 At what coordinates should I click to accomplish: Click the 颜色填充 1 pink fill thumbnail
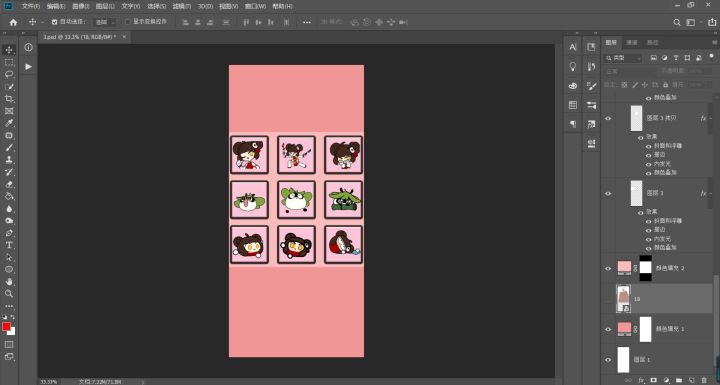click(624, 328)
